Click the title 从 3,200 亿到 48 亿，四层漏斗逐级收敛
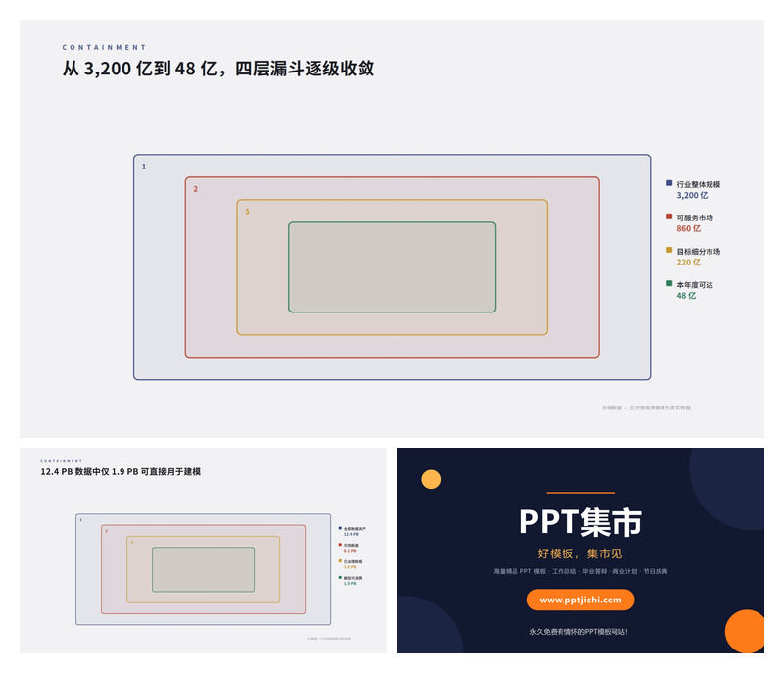784x673 pixels. pos(219,69)
